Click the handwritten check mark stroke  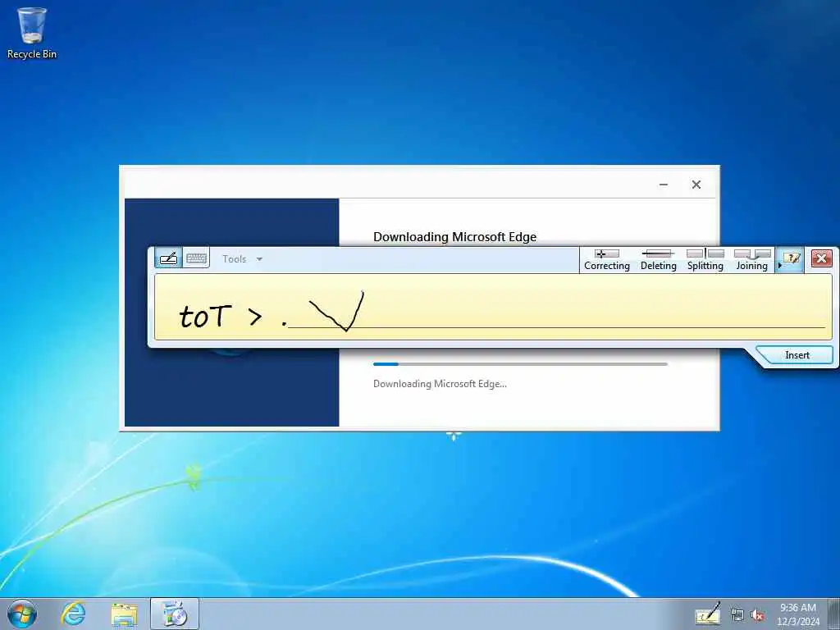click(336, 311)
